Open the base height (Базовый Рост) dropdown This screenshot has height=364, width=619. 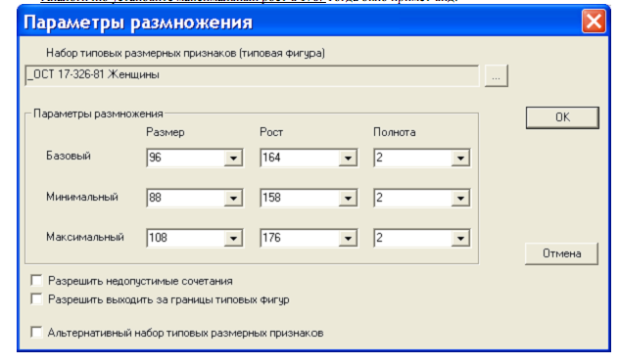tap(348, 159)
